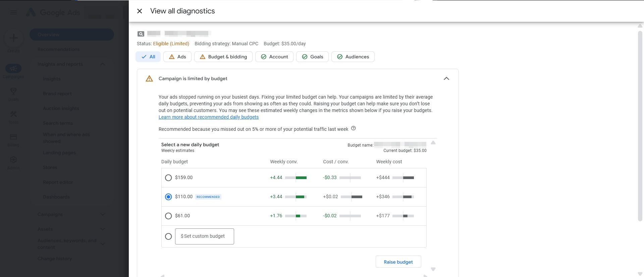Select the $61.00 daily budget option
The height and width of the screenshot is (277, 644).
pyautogui.click(x=168, y=216)
